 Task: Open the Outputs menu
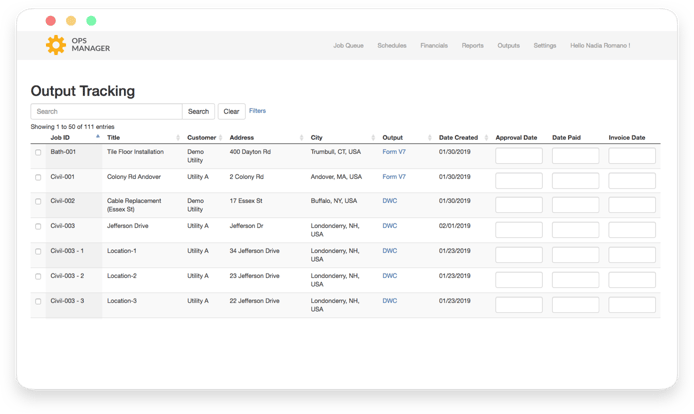point(509,46)
